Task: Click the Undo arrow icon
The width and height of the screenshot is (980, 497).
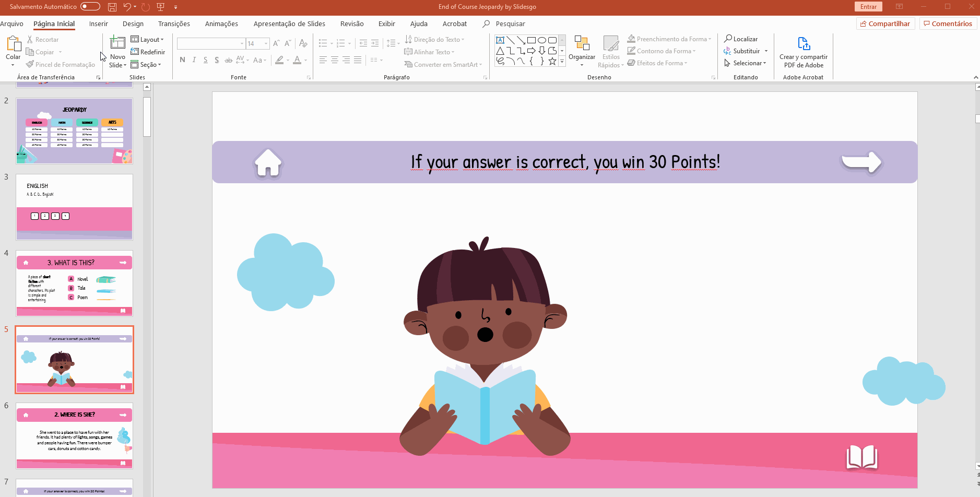Action: (127, 7)
